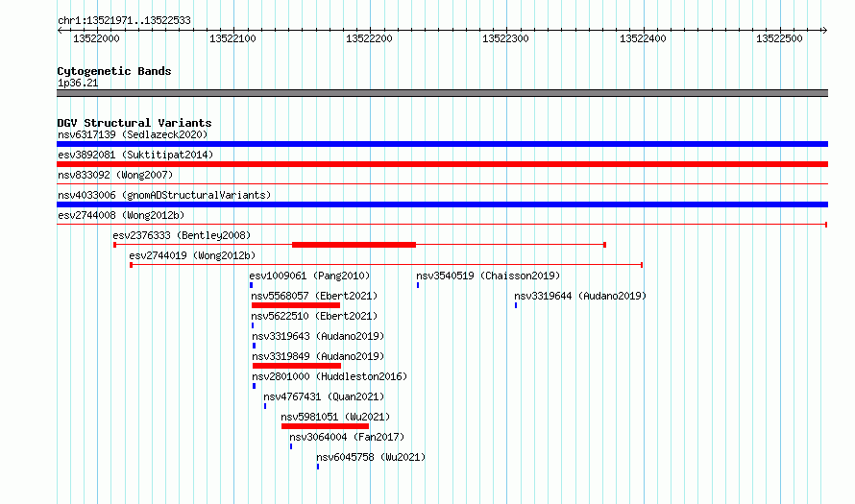Click small blue mark under nsv3540519

pos(418,285)
